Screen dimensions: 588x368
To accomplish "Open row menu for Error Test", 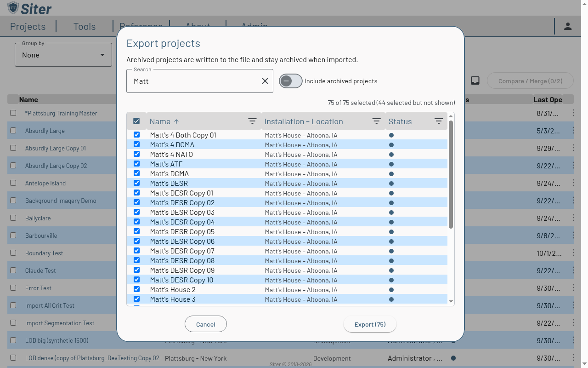I will tap(573, 288).
